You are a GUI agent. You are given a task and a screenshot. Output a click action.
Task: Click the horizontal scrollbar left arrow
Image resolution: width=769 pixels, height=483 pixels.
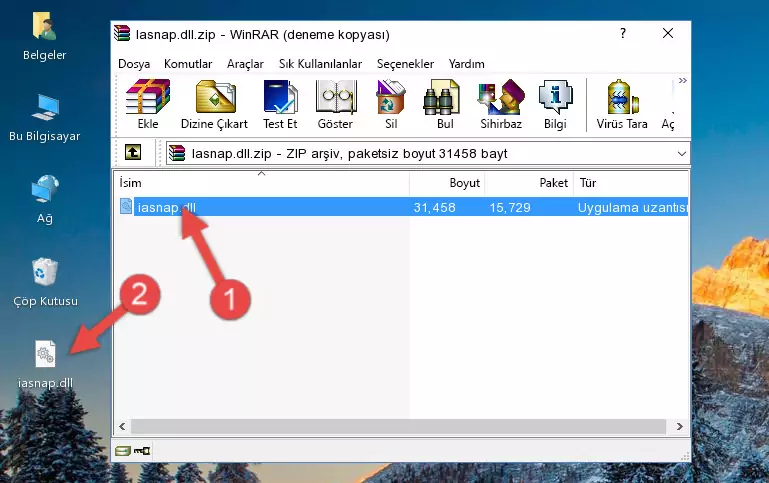(x=123, y=427)
